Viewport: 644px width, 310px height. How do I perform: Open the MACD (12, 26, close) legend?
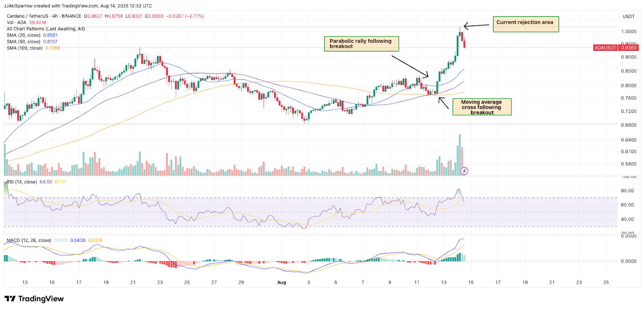29,240
